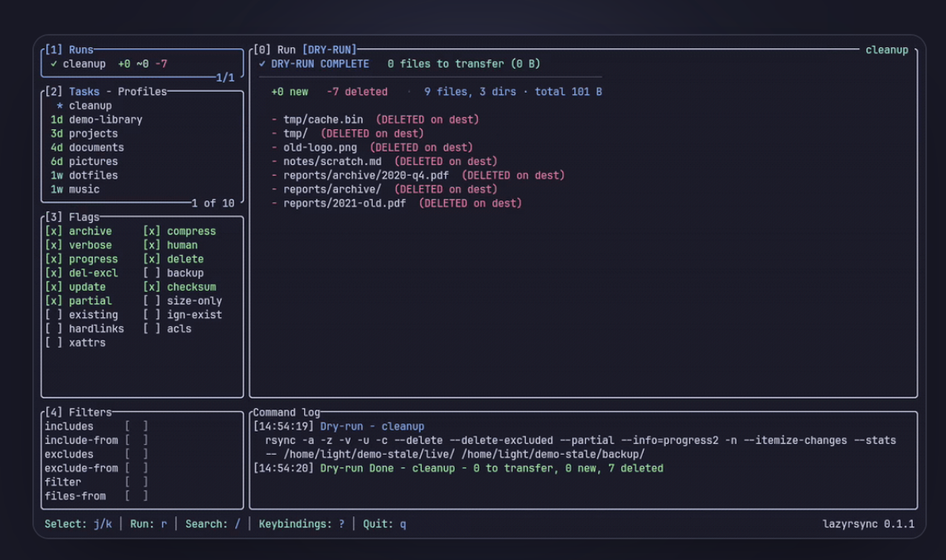Click DRY-RUN COMPLETE status text
Screen dimensions: 946x560
[320, 64]
